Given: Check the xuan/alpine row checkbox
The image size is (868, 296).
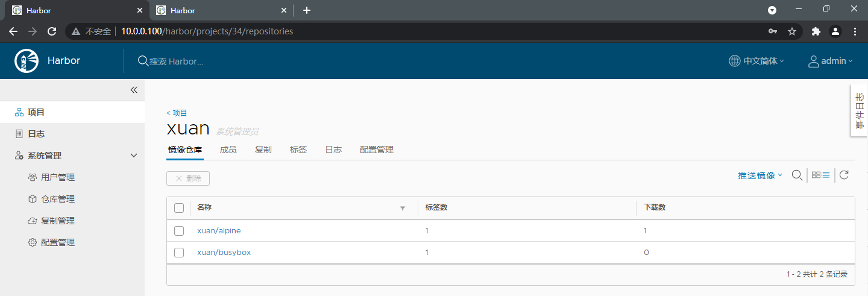Looking at the screenshot, I should pos(179,231).
